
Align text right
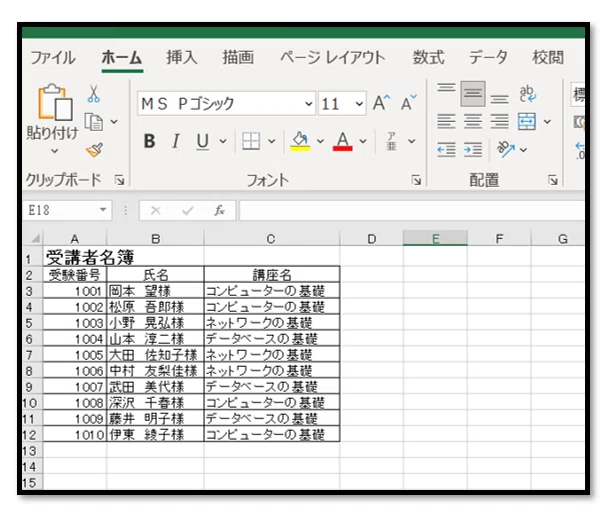pyautogui.click(x=500, y=122)
